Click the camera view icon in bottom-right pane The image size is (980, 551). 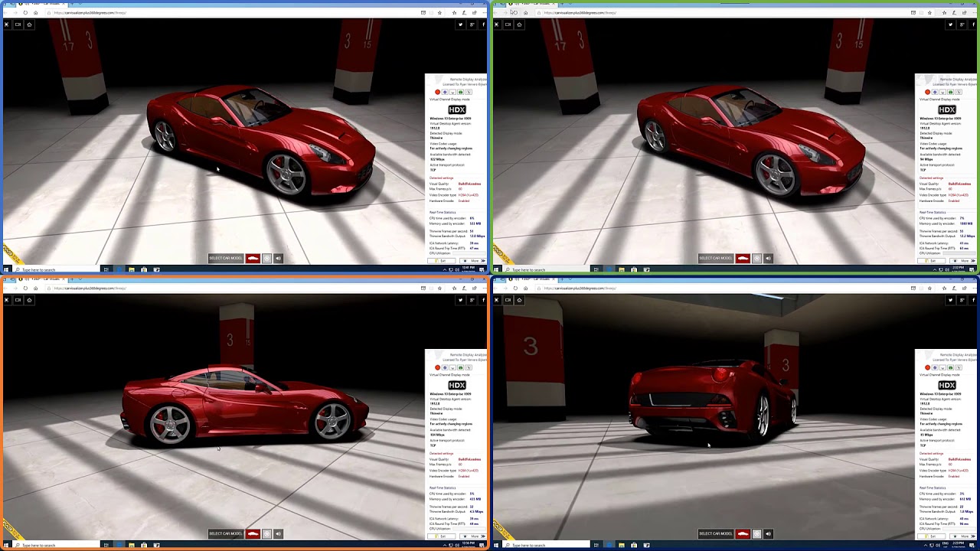508,300
